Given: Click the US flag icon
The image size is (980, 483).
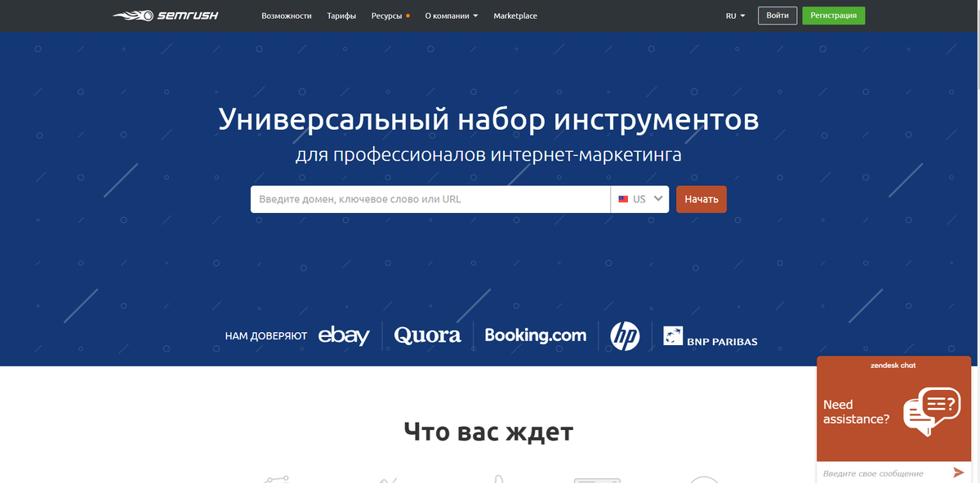Looking at the screenshot, I should click(623, 199).
